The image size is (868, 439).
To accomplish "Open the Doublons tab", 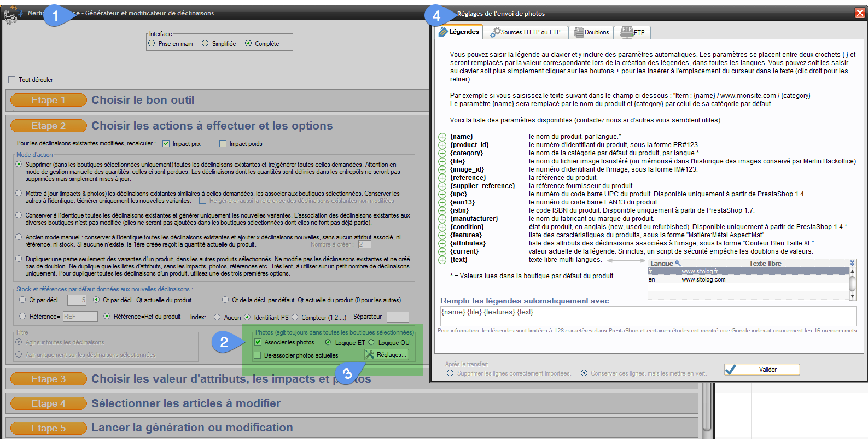I will [x=591, y=32].
